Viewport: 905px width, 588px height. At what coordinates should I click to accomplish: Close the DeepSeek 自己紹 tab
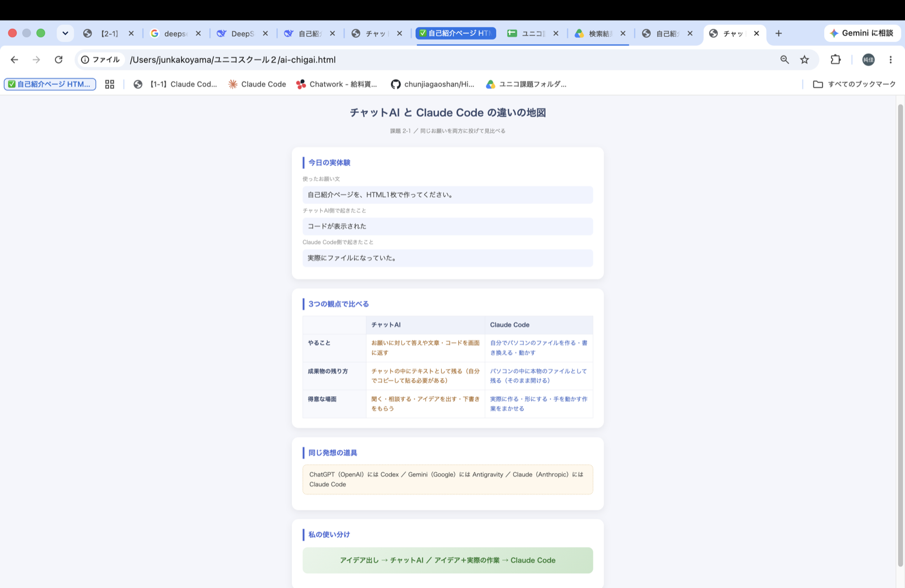[332, 33]
